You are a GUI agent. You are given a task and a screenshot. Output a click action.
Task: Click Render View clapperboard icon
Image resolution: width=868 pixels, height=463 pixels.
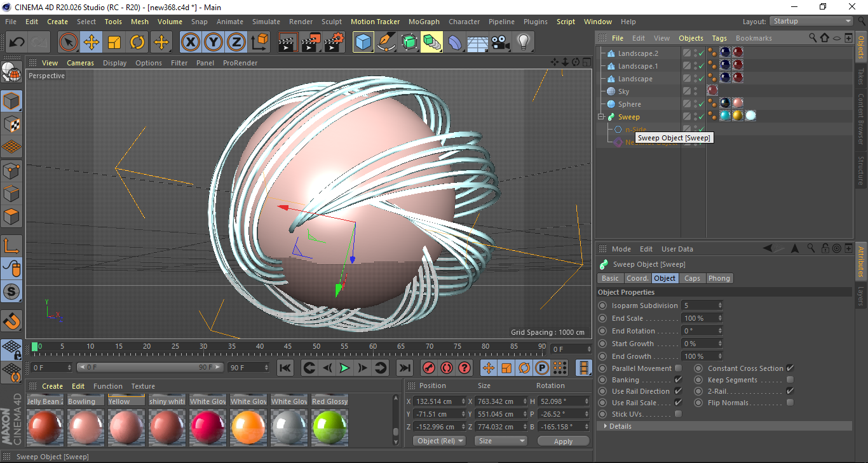pyautogui.click(x=288, y=43)
